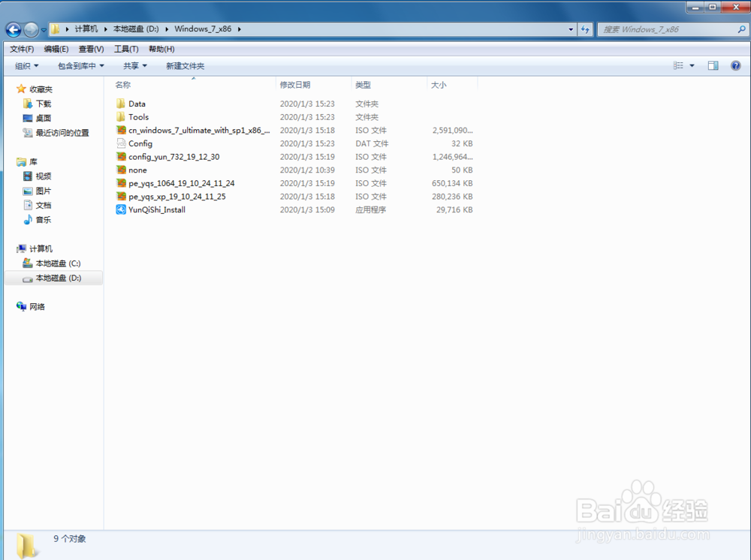
Task: Open the 文件(F) menu
Action: (x=22, y=49)
